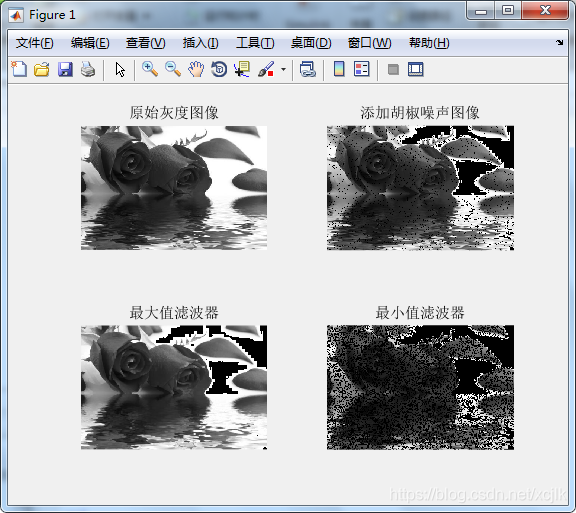Select the 最大值滤波器 filtered image

pos(174,387)
